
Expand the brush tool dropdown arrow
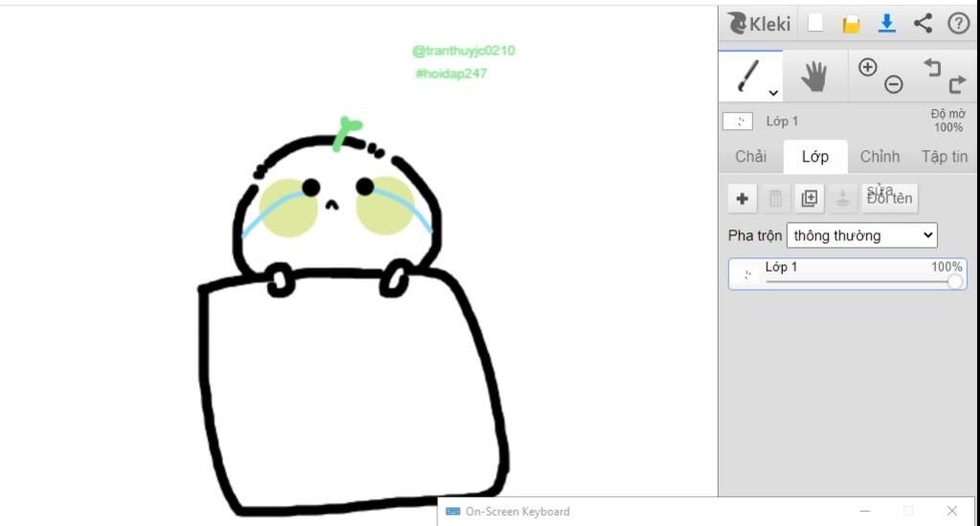773,93
